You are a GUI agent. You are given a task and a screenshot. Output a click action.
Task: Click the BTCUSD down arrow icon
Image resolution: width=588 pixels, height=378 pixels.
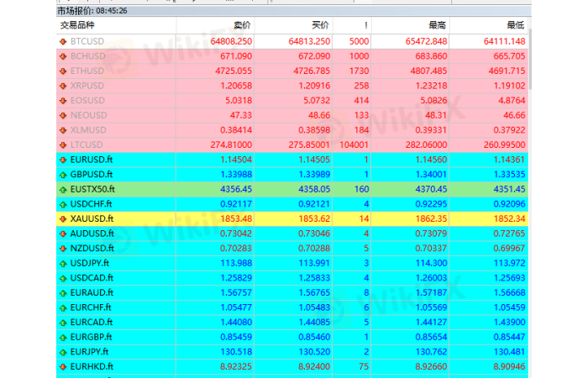[x=63, y=40]
